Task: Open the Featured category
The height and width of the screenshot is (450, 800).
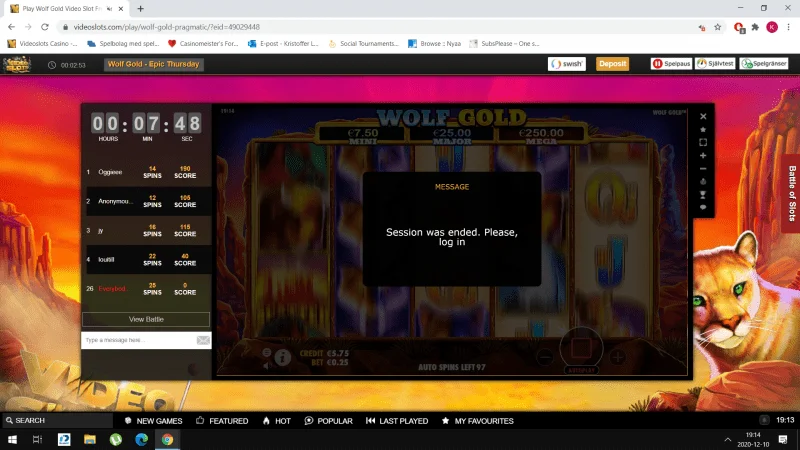Action: [222, 421]
